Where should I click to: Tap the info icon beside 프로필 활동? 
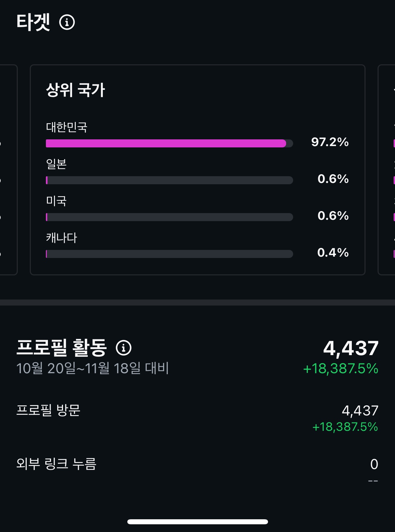(124, 348)
